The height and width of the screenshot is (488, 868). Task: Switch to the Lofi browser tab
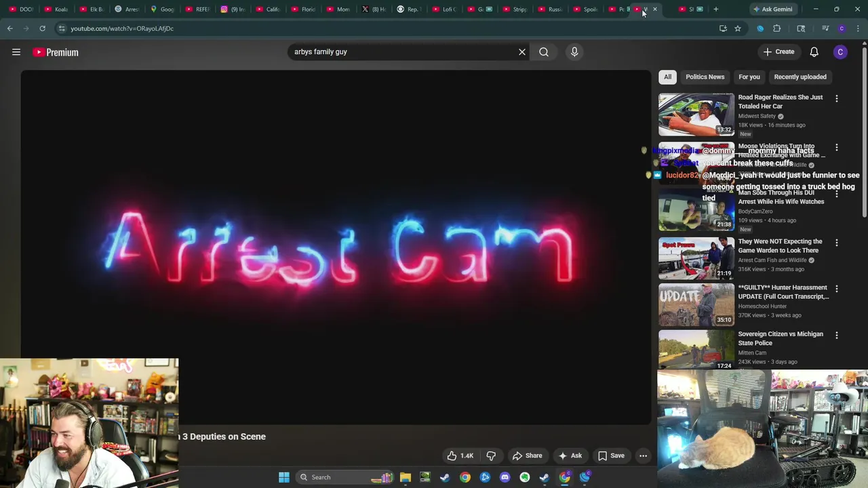pyautogui.click(x=445, y=9)
